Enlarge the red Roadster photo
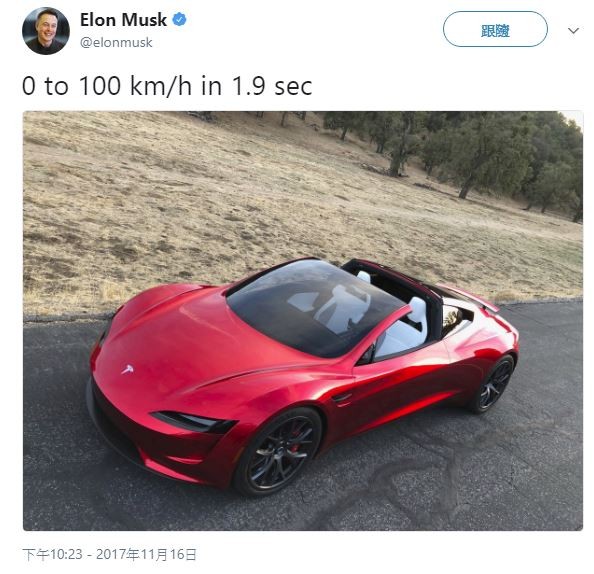 coord(303,321)
